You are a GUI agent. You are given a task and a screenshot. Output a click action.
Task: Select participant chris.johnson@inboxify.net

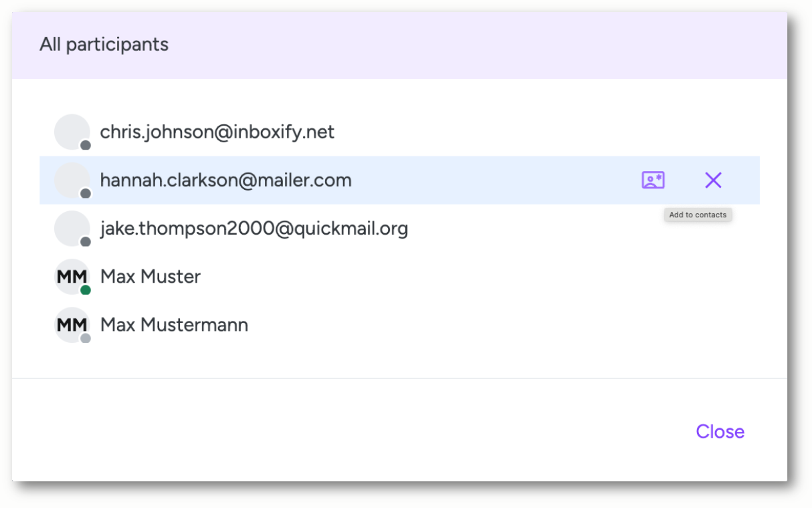coord(217,132)
